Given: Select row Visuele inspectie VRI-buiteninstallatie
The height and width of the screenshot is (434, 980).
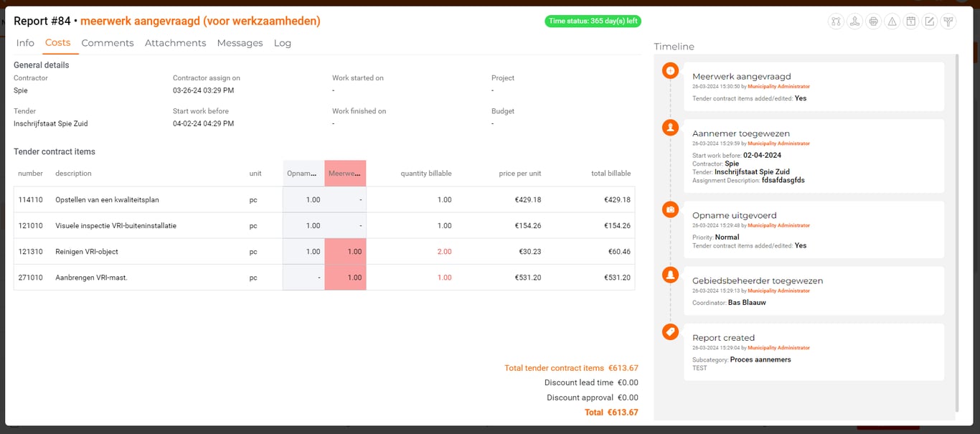Looking at the screenshot, I should (x=324, y=226).
